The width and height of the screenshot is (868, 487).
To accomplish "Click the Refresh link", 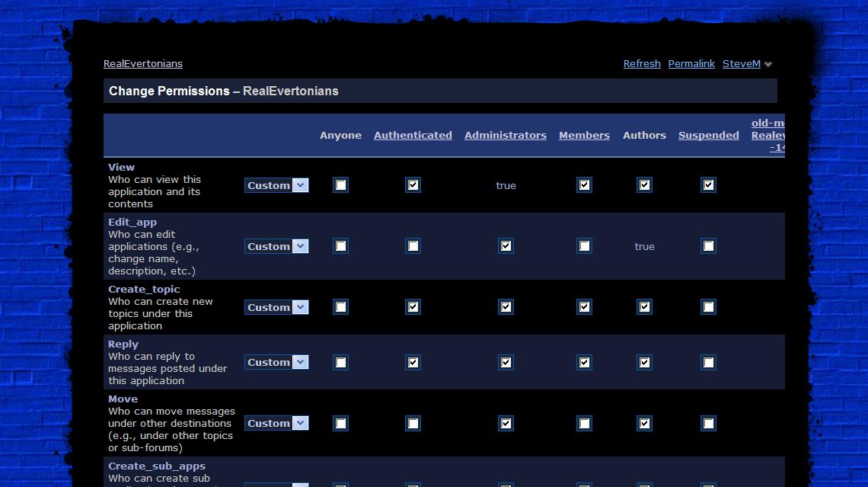I will pyautogui.click(x=642, y=64).
